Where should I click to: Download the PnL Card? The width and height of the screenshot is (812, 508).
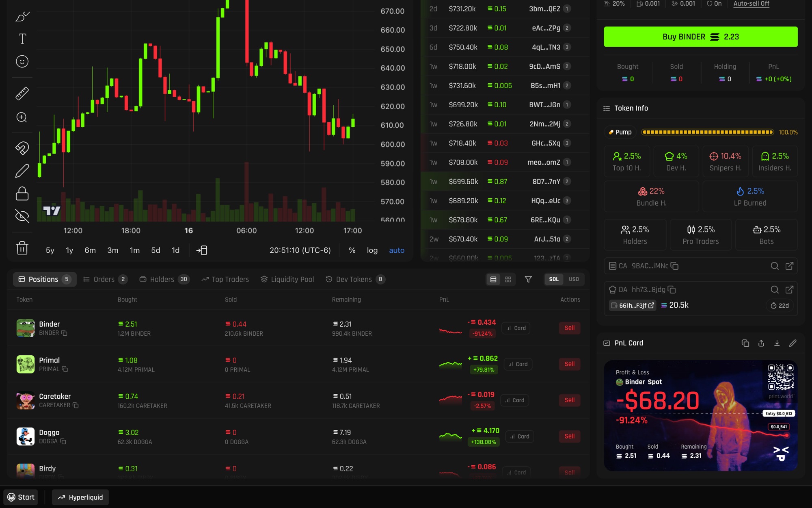pyautogui.click(x=777, y=343)
